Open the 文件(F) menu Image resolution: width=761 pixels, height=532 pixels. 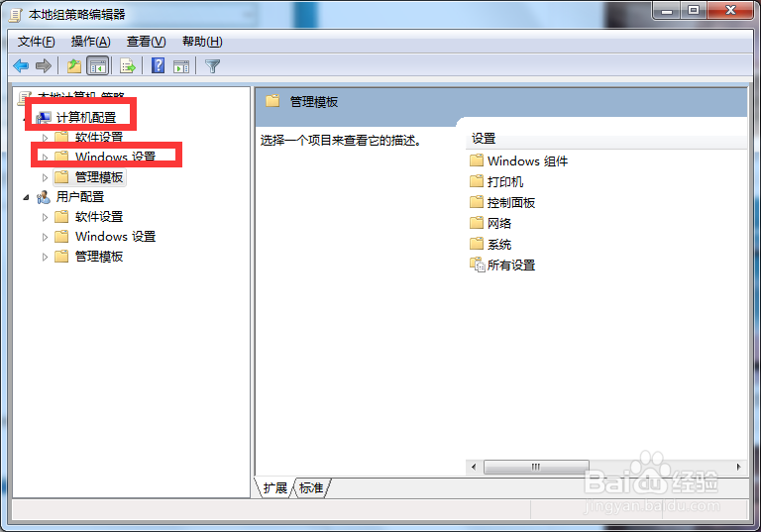[x=37, y=42]
